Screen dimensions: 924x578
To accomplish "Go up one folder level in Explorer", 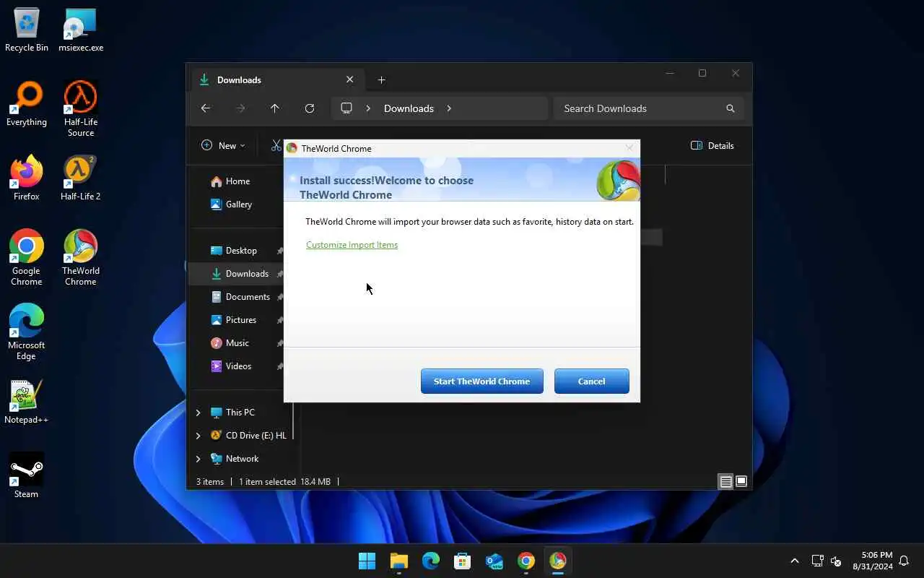I will [275, 108].
